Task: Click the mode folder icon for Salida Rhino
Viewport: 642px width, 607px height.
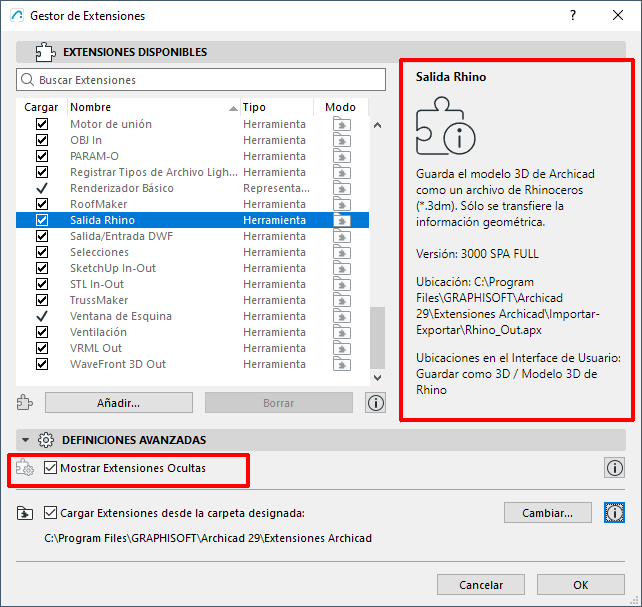Action: click(342, 220)
